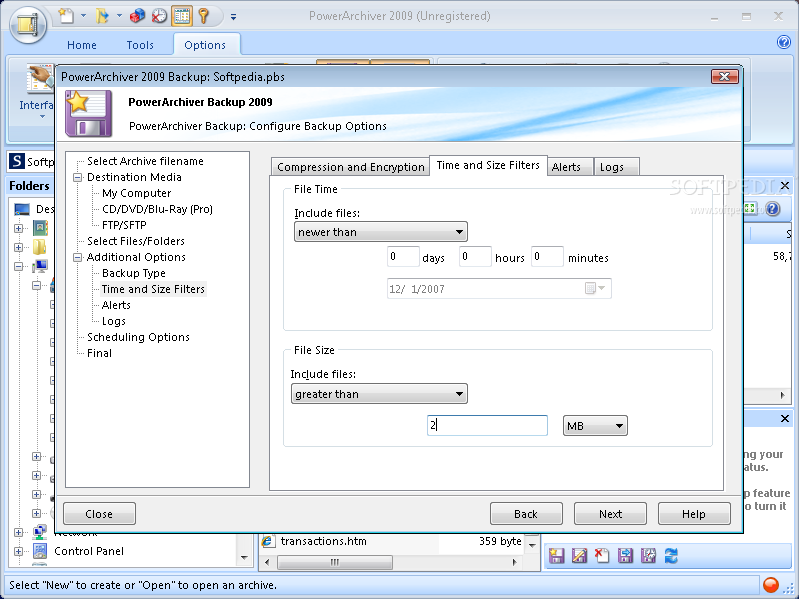
Task: Click the New backup star floppy icon
Action: pos(556,555)
